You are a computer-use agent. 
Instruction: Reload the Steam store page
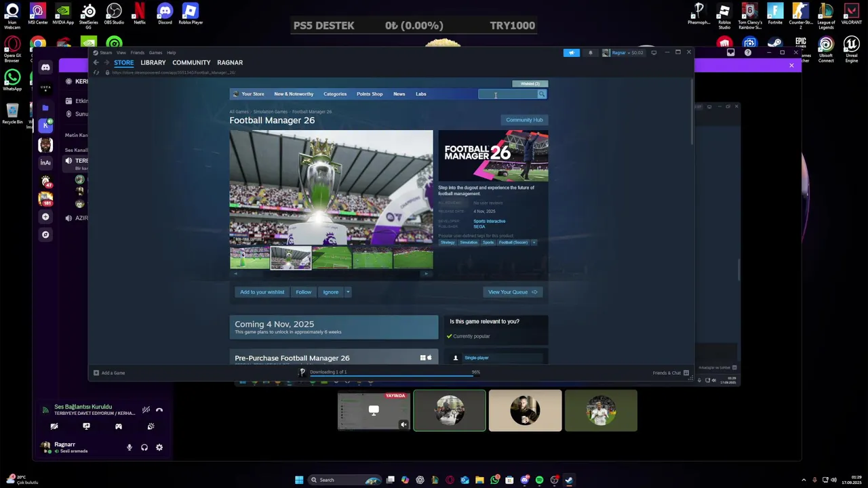coord(96,73)
